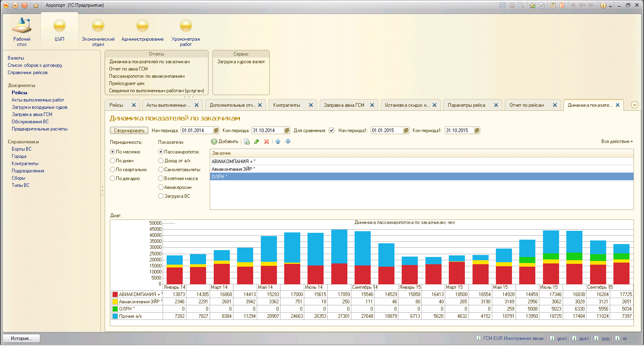Close the Динамика показателей tab

[x=617, y=105]
